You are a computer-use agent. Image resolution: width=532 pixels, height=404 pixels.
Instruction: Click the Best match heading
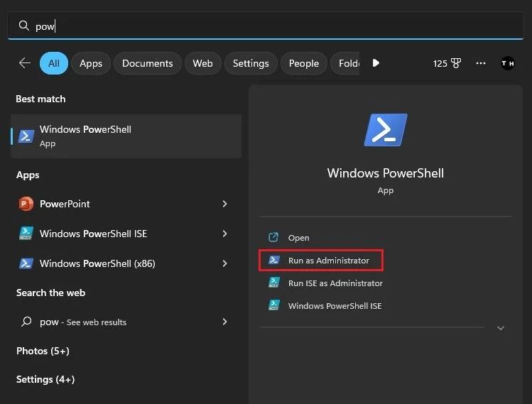[40, 99]
